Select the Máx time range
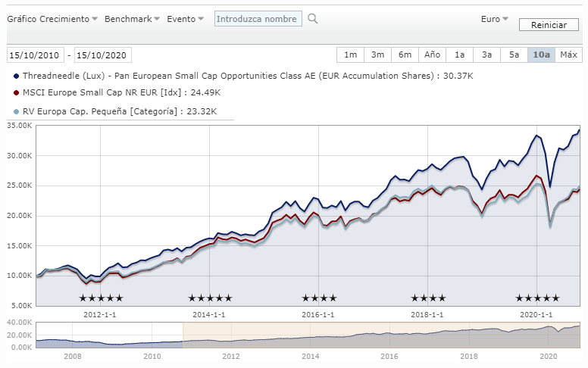588x368 pixels. click(568, 55)
